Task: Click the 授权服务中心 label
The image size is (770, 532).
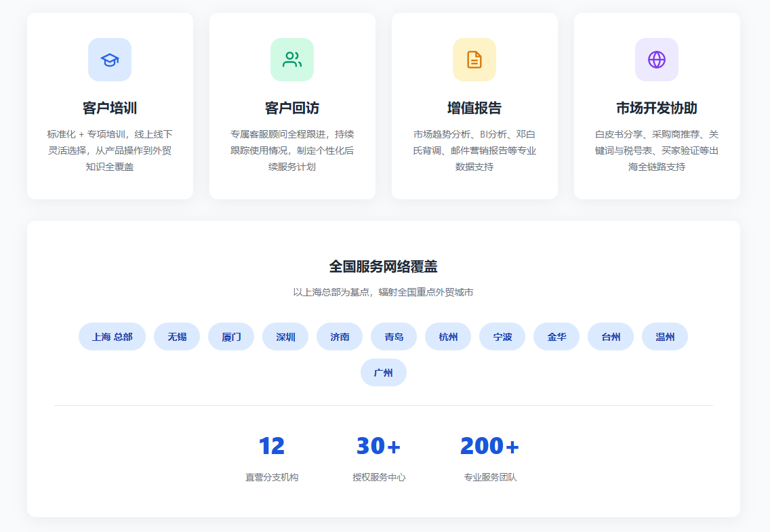Action: [379, 477]
